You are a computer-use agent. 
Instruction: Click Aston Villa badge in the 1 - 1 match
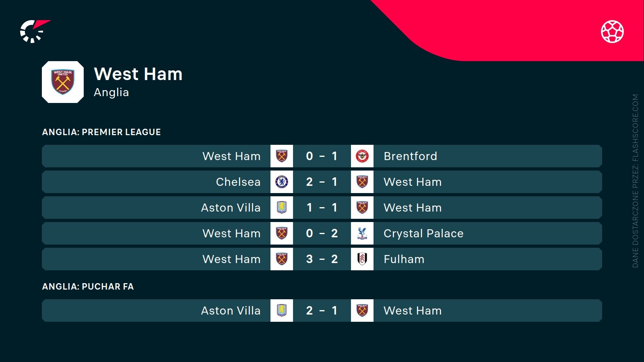coord(282,208)
